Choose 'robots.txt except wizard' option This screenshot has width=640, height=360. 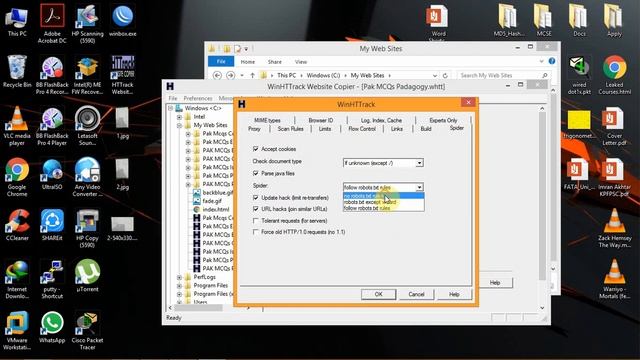pyautogui.click(x=383, y=202)
